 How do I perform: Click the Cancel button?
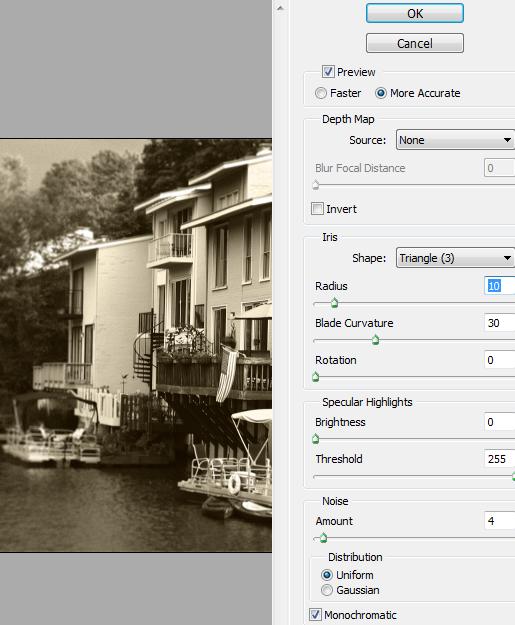415,43
